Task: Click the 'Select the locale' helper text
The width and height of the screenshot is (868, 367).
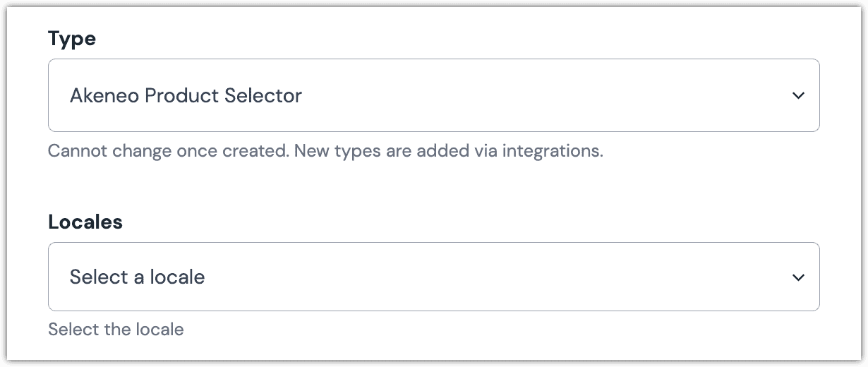Action: point(116,330)
